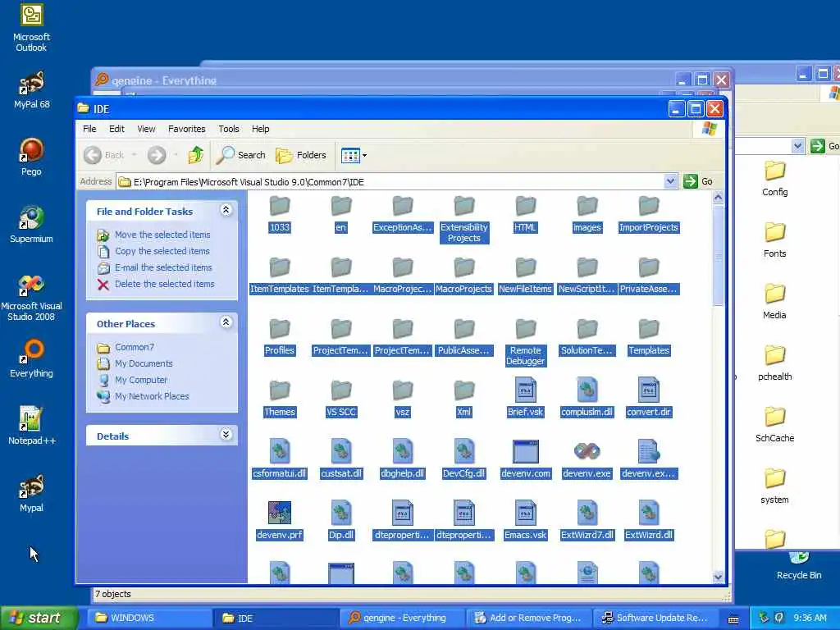
Task: Select the Themes folder
Action: [x=280, y=398]
